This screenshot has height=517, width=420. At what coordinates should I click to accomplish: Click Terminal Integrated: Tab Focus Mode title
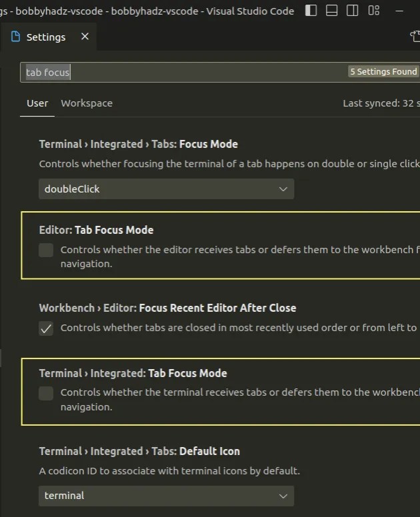click(133, 373)
